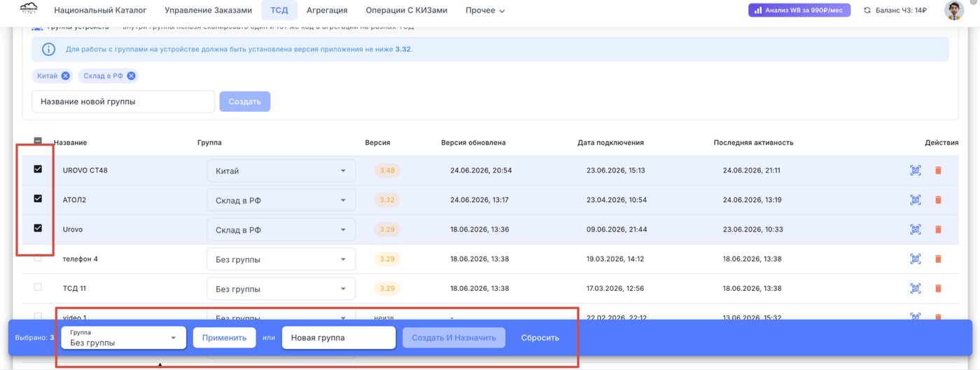Remove the Китай group tag with its x

[65, 76]
